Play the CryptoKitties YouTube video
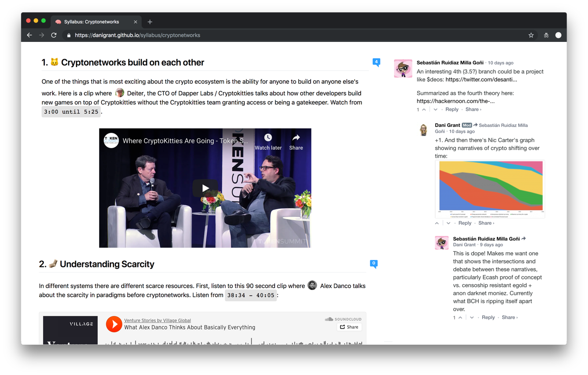Screen dimensions: 588x375 pyautogui.click(x=205, y=188)
